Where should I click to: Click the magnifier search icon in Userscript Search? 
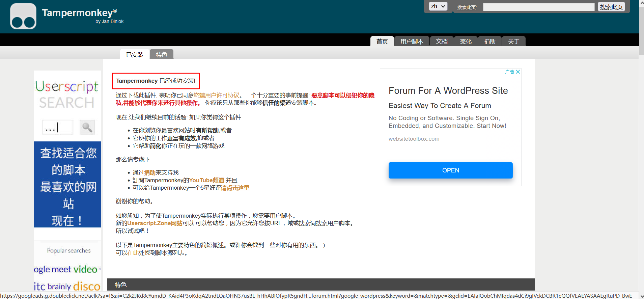click(x=87, y=127)
